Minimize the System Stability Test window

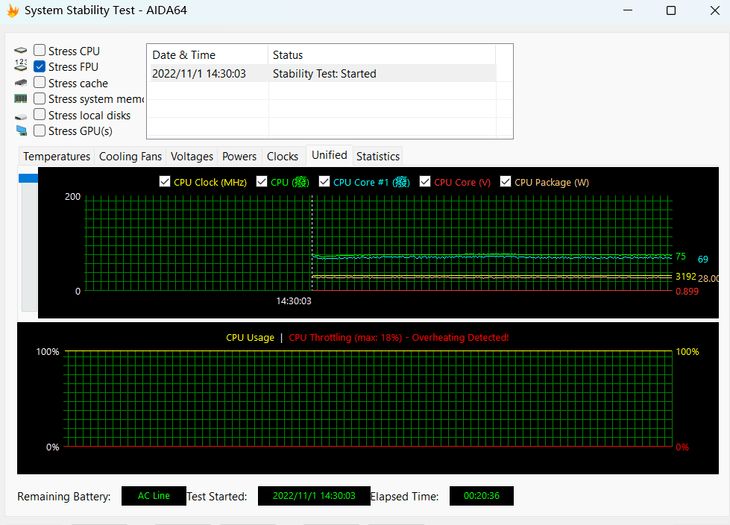(x=628, y=10)
